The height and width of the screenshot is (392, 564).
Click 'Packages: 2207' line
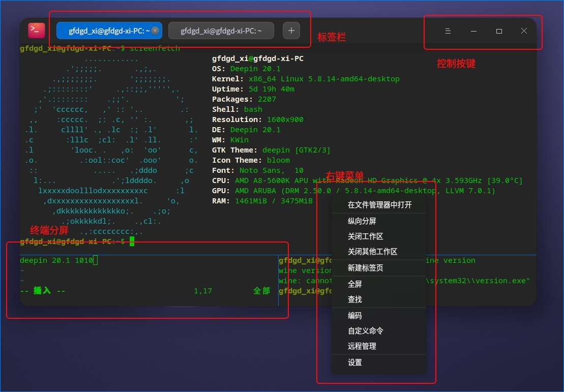[x=244, y=99]
